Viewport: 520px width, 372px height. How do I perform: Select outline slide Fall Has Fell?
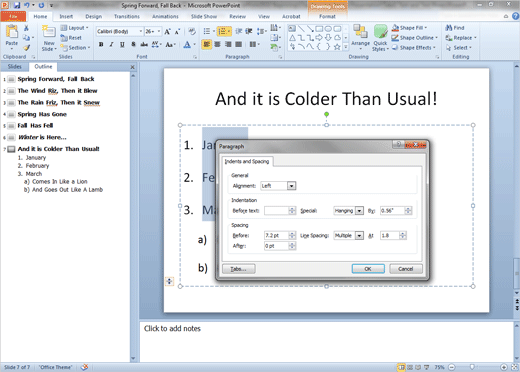click(x=35, y=126)
